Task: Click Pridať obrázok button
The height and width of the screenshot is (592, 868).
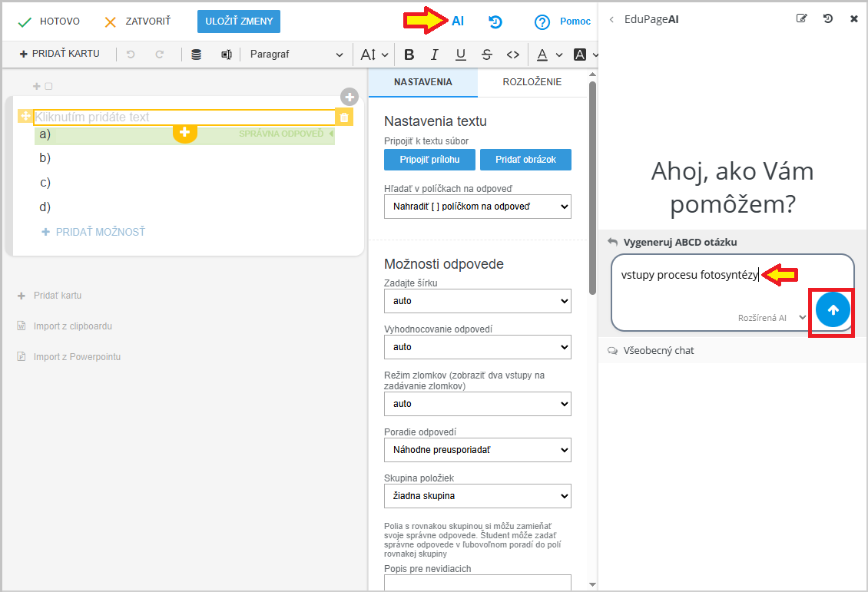Action: click(x=525, y=160)
